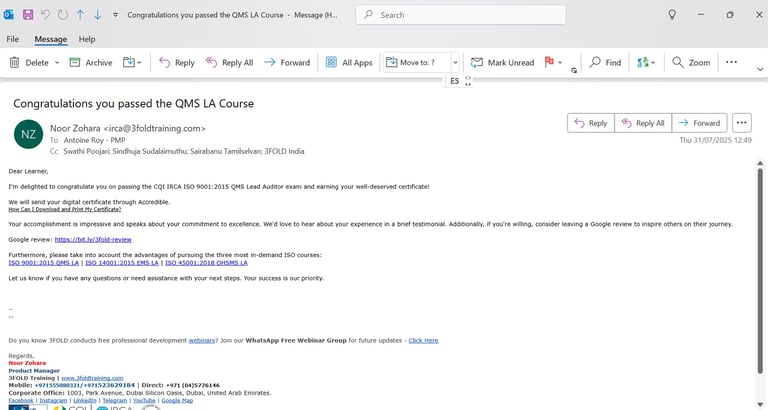Open the ISO 14001:2015 EMS LA link

[122, 263]
